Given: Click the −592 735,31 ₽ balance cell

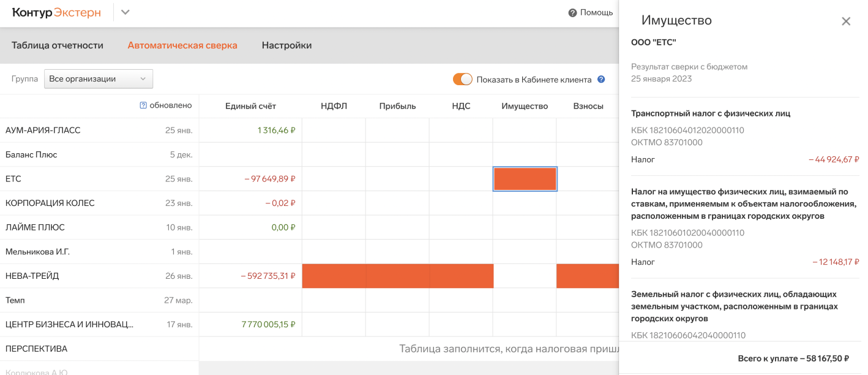Looking at the screenshot, I should pyautogui.click(x=250, y=276).
